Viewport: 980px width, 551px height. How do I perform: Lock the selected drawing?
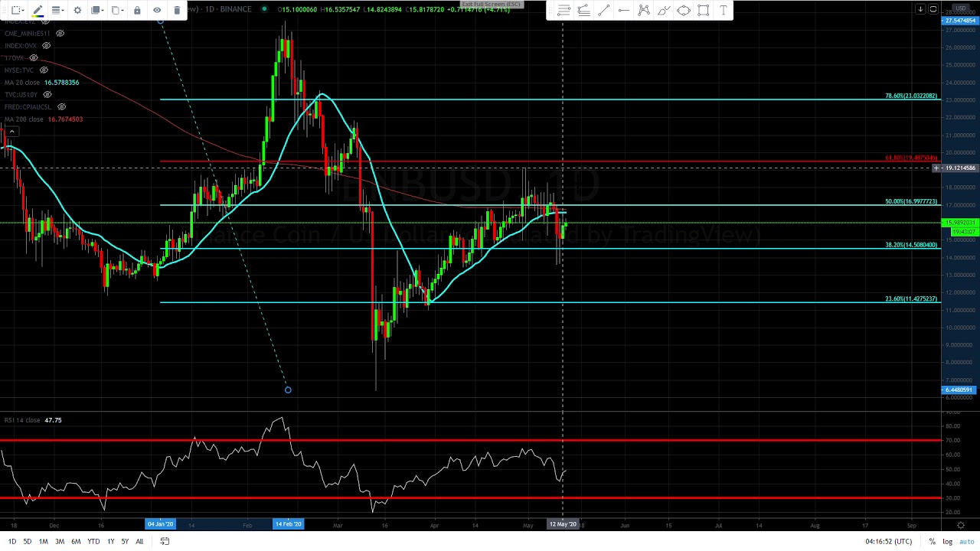(x=137, y=10)
